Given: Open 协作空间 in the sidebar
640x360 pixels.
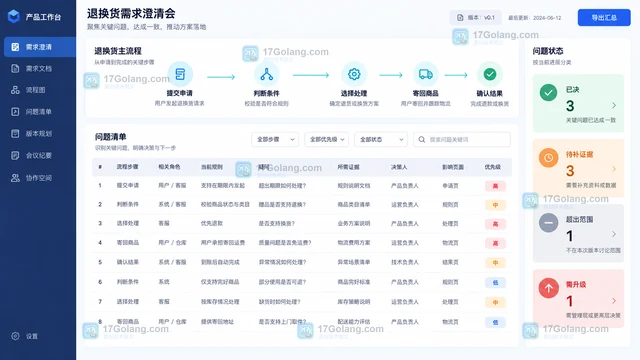Looking at the screenshot, I should point(40,178).
